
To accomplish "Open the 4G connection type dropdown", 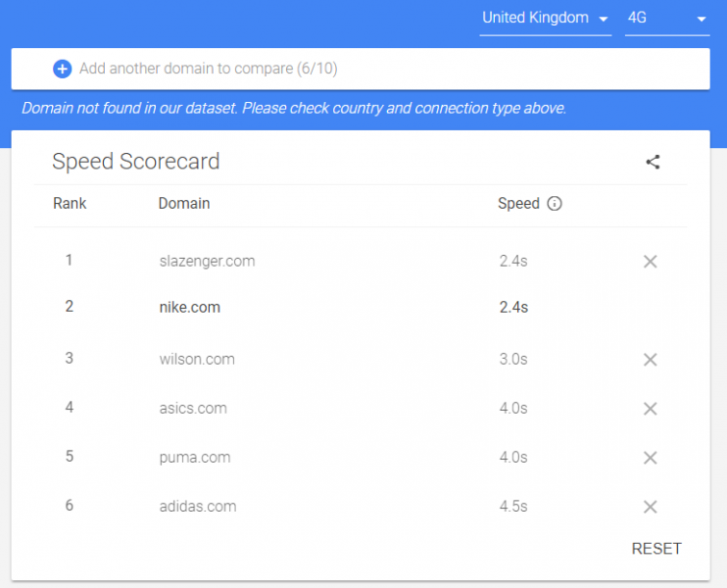I will point(666,19).
